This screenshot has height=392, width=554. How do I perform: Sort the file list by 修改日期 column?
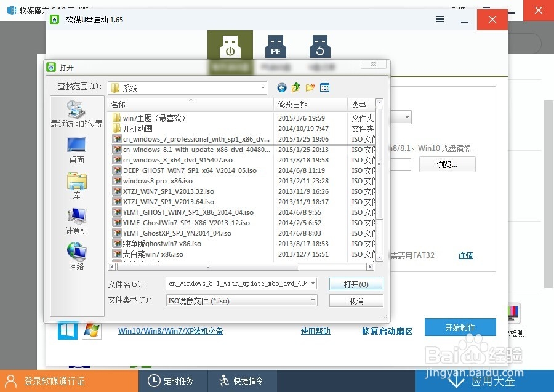311,105
